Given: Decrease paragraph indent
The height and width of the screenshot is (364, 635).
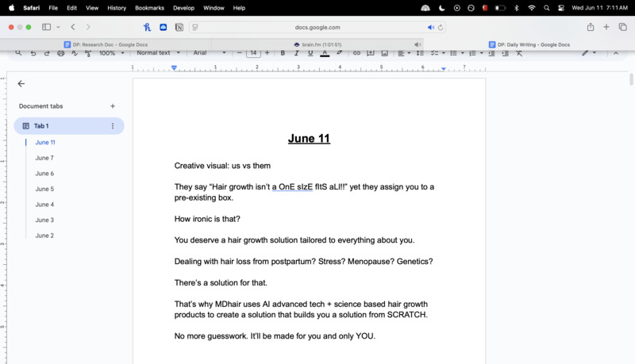Looking at the screenshot, I should (491, 53).
